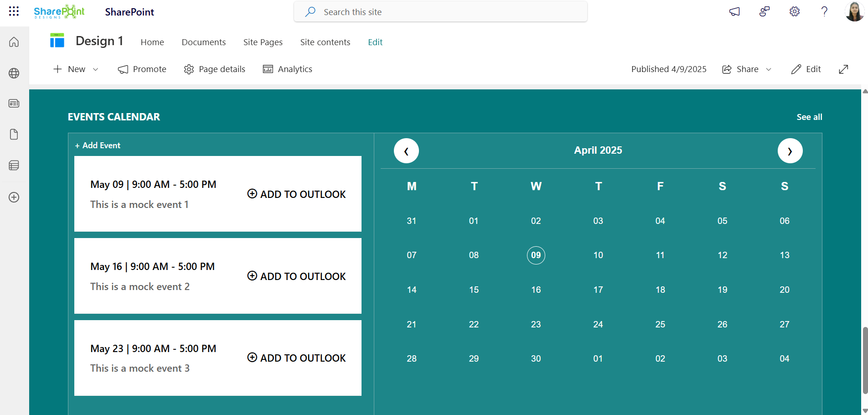Click the expand to full-screen arrow icon
This screenshot has width=868, height=415.
[x=843, y=69]
